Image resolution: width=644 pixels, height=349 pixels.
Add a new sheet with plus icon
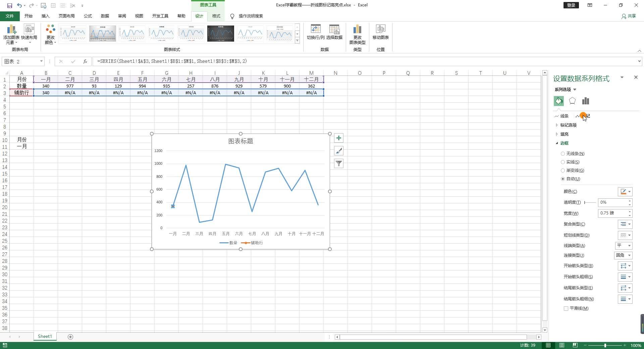pos(70,337)
